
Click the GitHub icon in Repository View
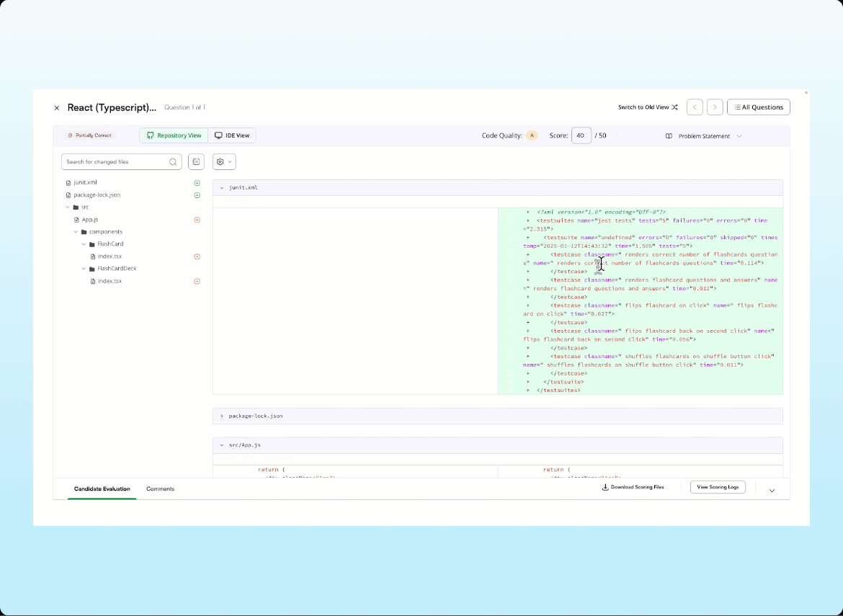coord(151,135)
